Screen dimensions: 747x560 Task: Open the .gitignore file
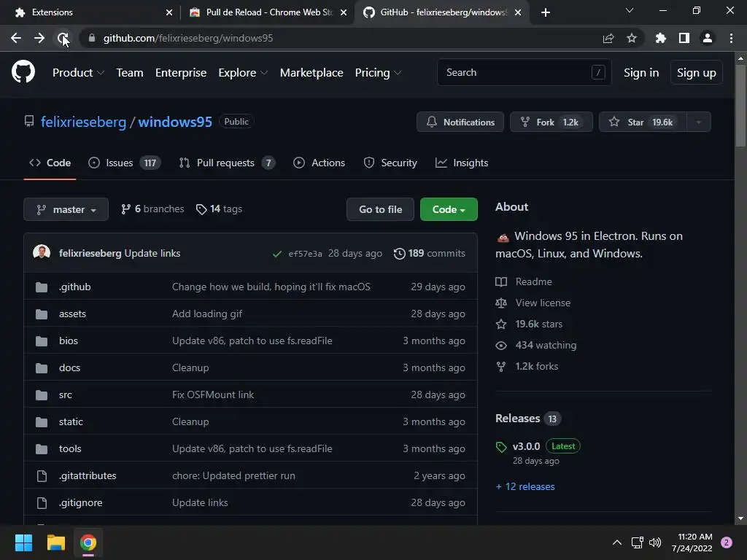(80, 502)
